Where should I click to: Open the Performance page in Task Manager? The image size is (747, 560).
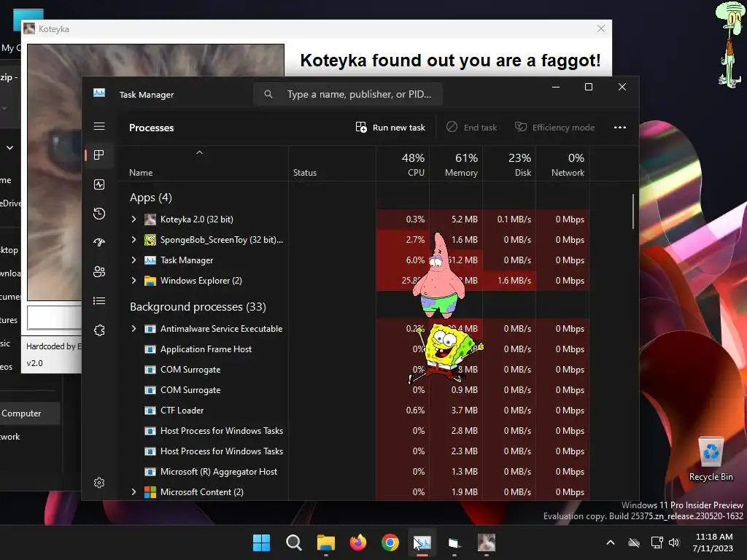click(99, 184)
